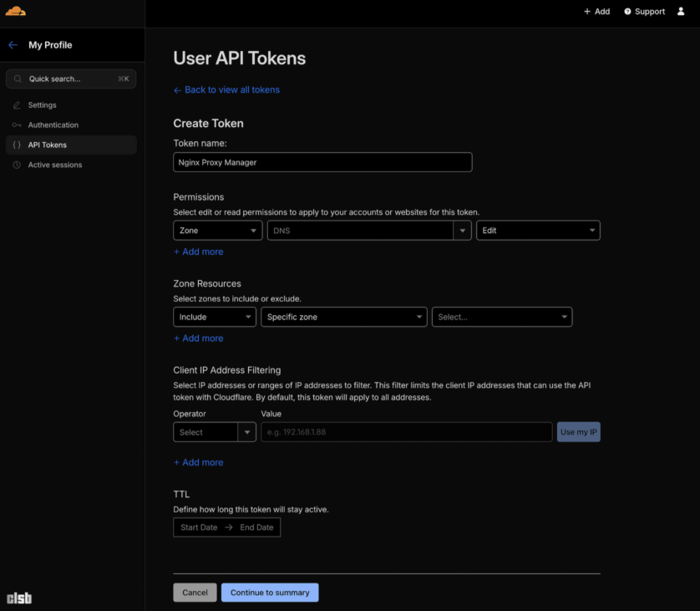Screen dimensions: 700x611
Task: Click the Token name input field
Action: point(322,162)
